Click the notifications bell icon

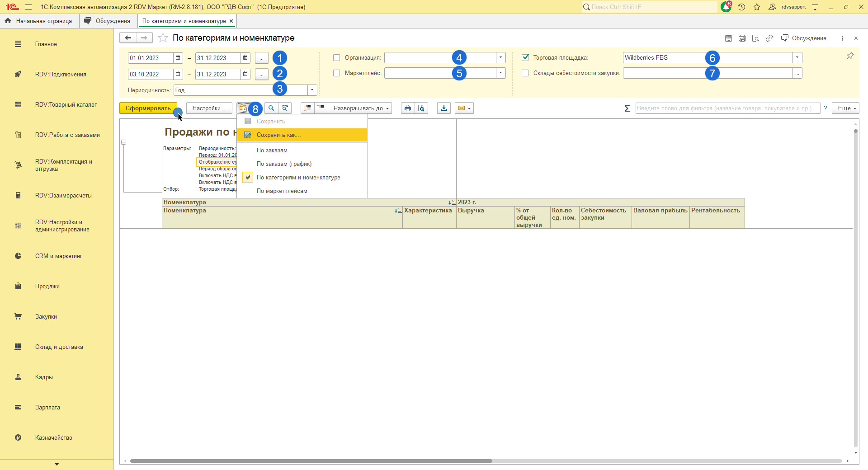[x=726, y=7]
